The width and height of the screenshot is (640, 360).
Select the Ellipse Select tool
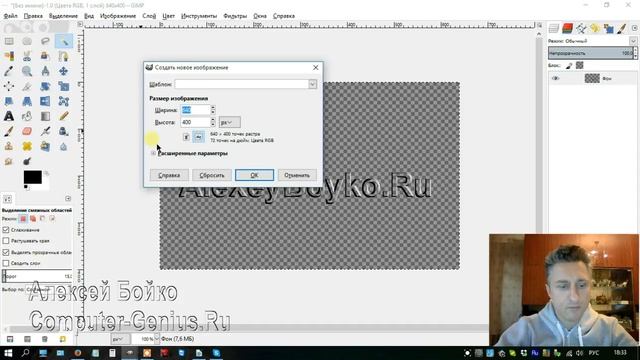click(27, 41)
